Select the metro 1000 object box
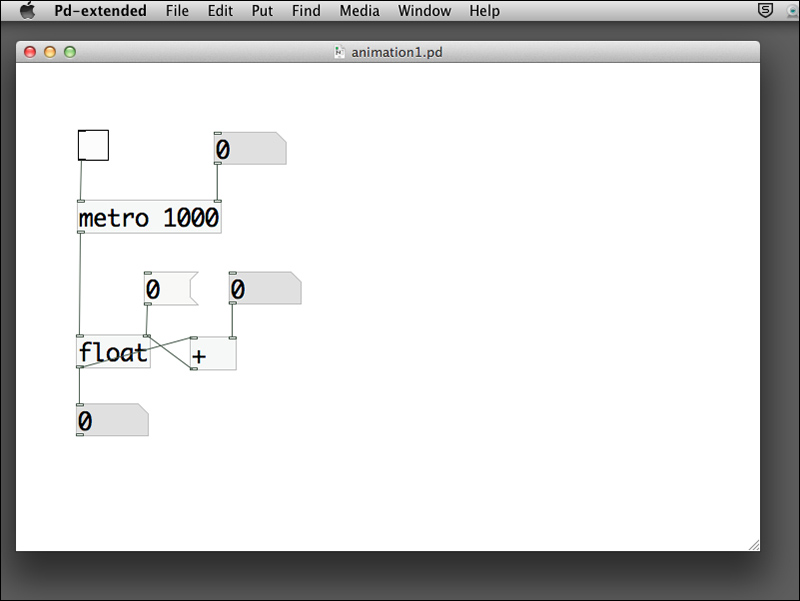The image size is (800, 601). 149,217
